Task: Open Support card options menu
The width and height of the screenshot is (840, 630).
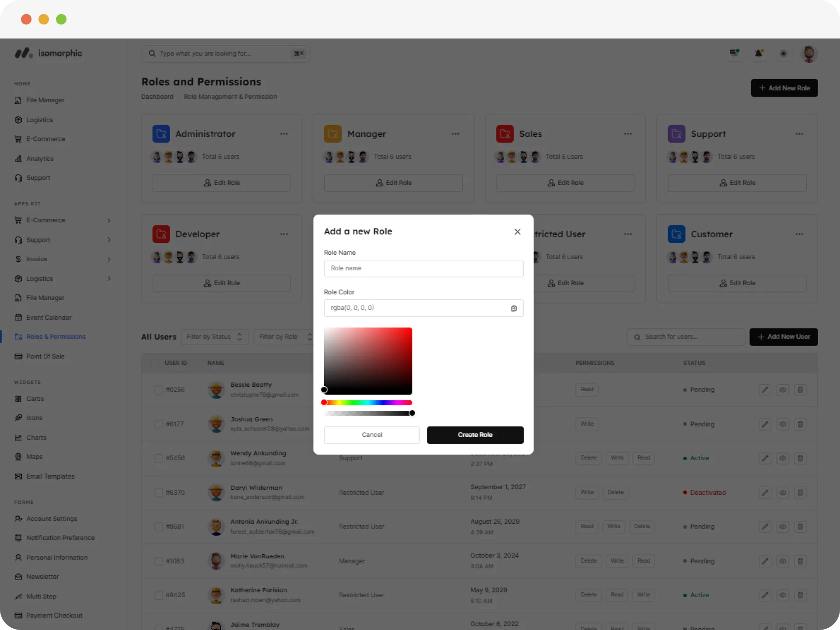Action: tap(799, 134)
